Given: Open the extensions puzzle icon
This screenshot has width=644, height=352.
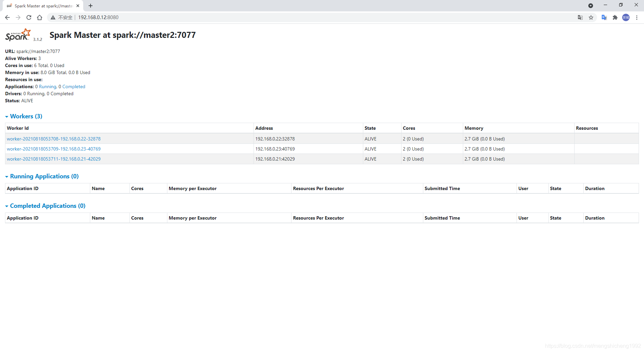Looking at the screenshot, I should pos(615,17).
